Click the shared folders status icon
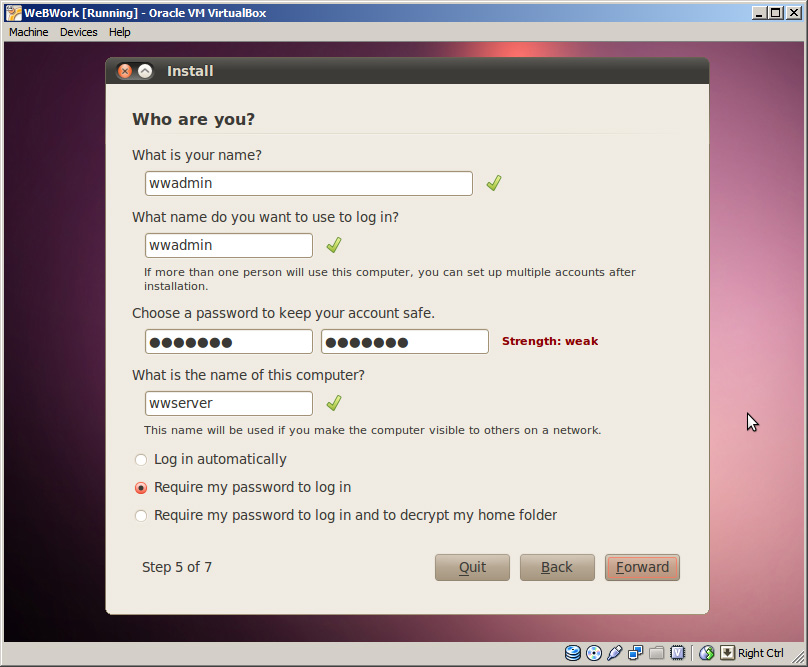Viewport: 808px width, 667px height. pyautogui.click(x=656, y=653)
